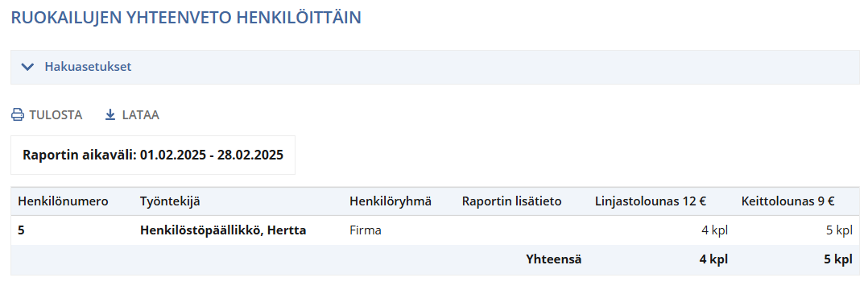
Task: Click the printer icon next to TULOSTA
Action: point(18,115)
